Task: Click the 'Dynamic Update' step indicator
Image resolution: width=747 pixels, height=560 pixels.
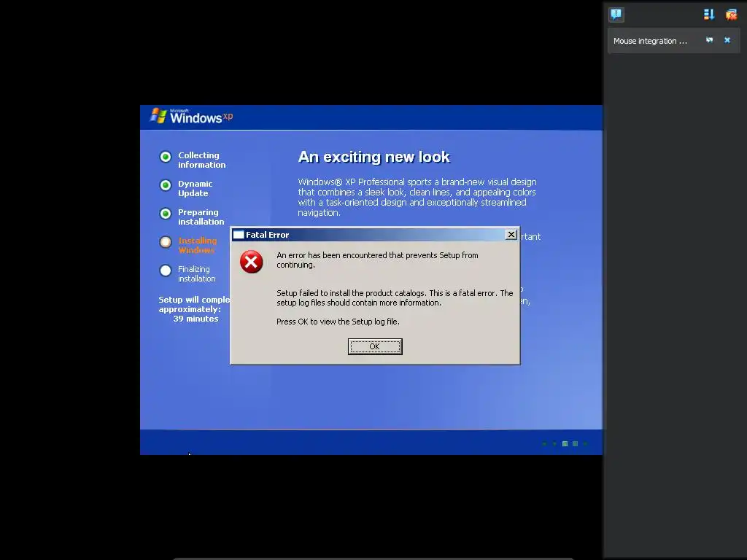Action: point(166,185)
